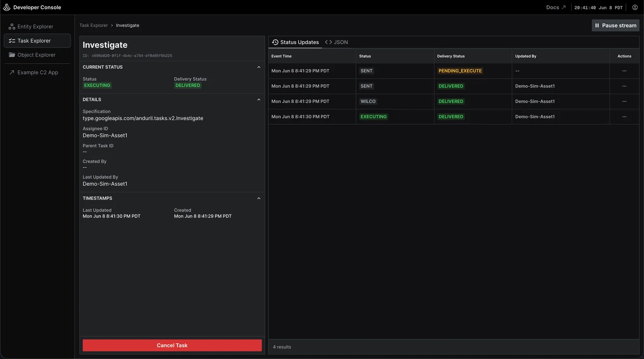Viewport: 644px width, 359px height.
Task: Open actions menu for PENDING_EXECUTE row
Action: [624, 71]
